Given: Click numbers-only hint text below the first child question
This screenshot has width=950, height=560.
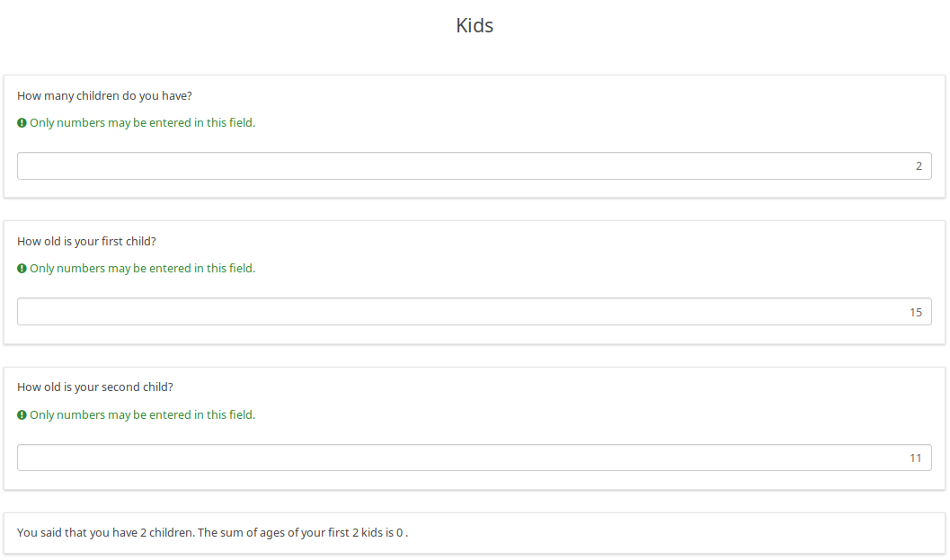Looking at the screenshot, I should tap(143, 269).
